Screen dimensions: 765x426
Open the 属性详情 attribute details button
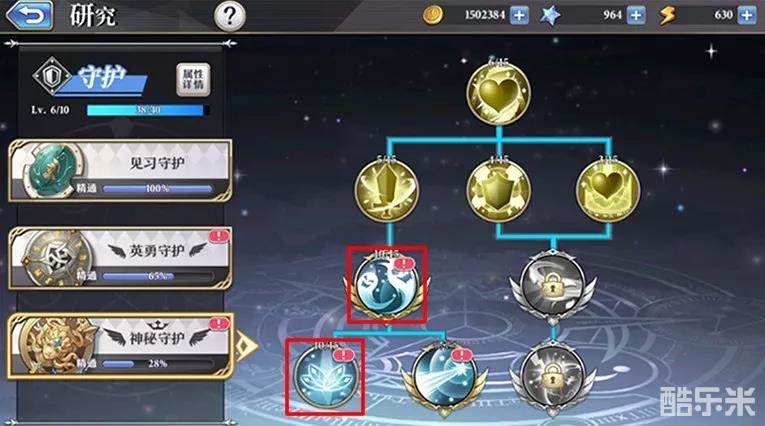coord(193,80)
